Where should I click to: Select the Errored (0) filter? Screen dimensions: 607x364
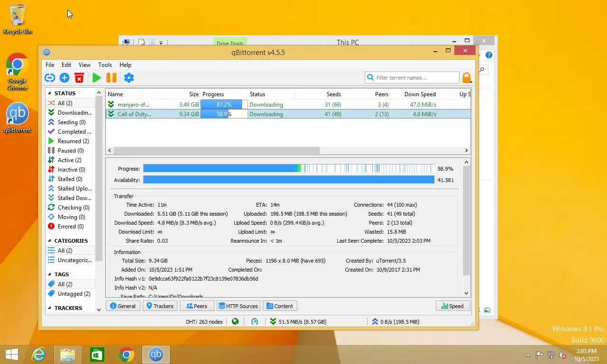[70, 227]
